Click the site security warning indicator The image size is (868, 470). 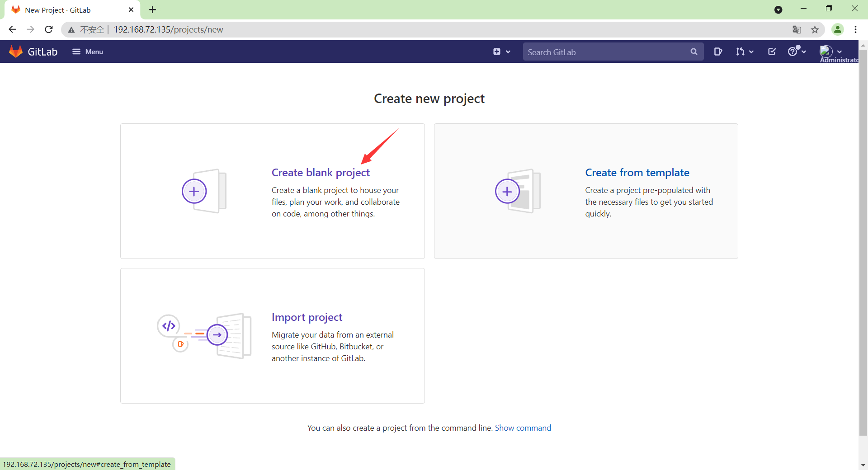coord(71,29)
